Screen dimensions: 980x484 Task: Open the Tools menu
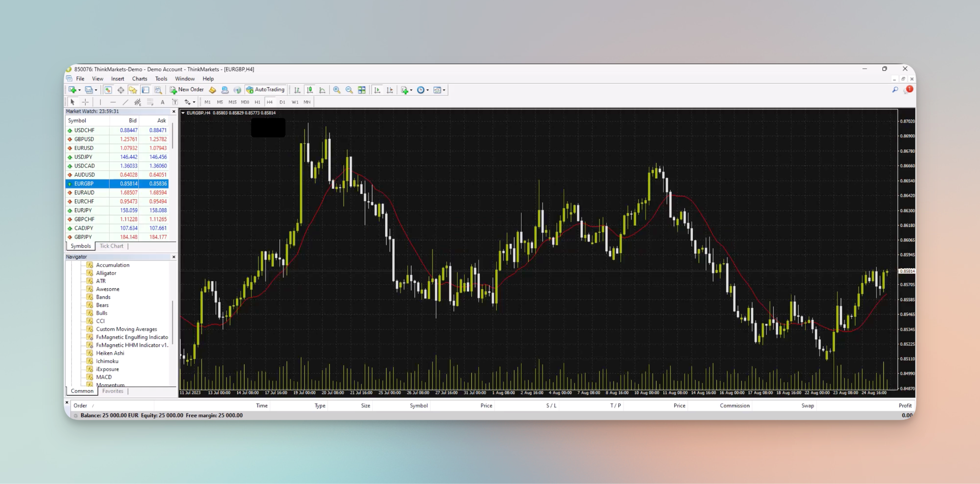[x=161, y=79]
